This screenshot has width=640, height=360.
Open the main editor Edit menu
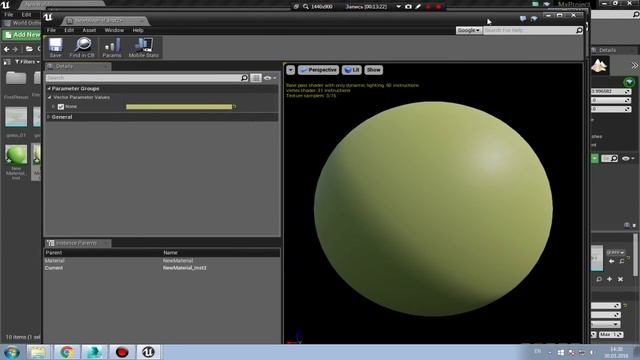pyautogui.click(x=27, y=14)
